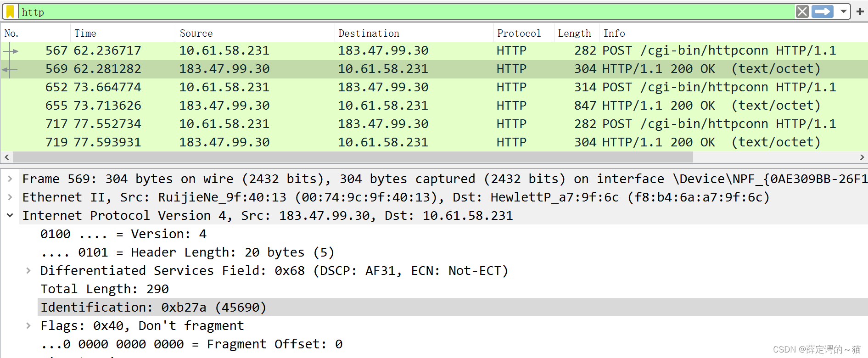The height and width of the screenshot is (358, 868).
Task: Add a filter button with plus icon
Action: coord(860,11)
